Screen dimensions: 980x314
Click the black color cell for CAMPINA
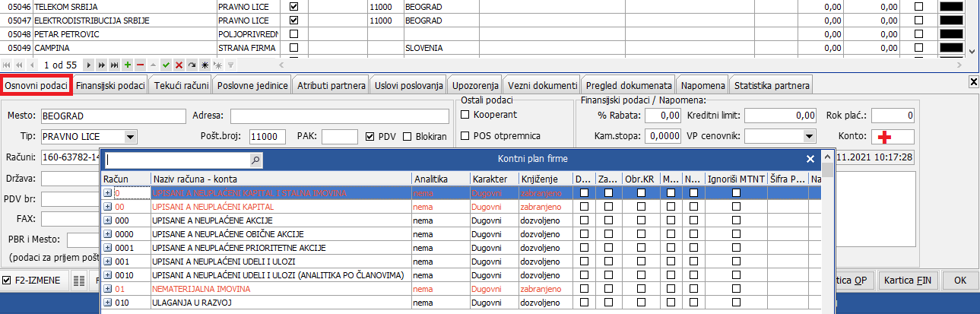pos(960,47)
